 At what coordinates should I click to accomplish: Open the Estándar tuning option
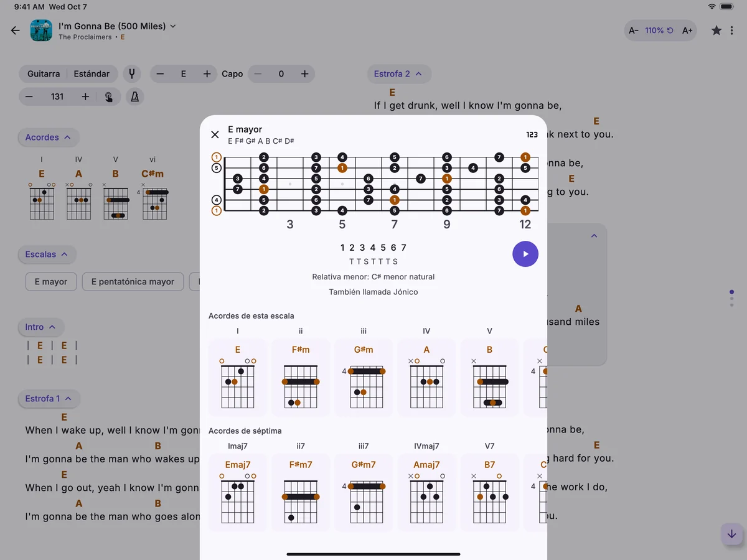tap(92, 73)
